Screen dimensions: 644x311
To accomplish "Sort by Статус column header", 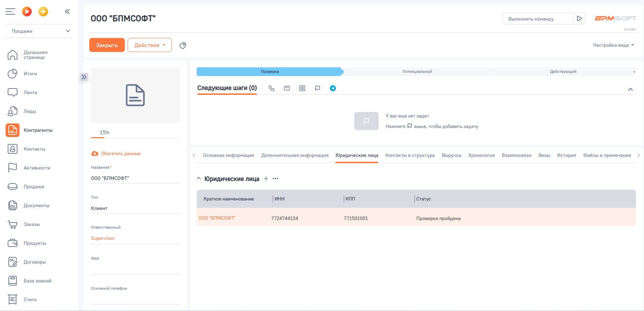I will click(424, 199).
